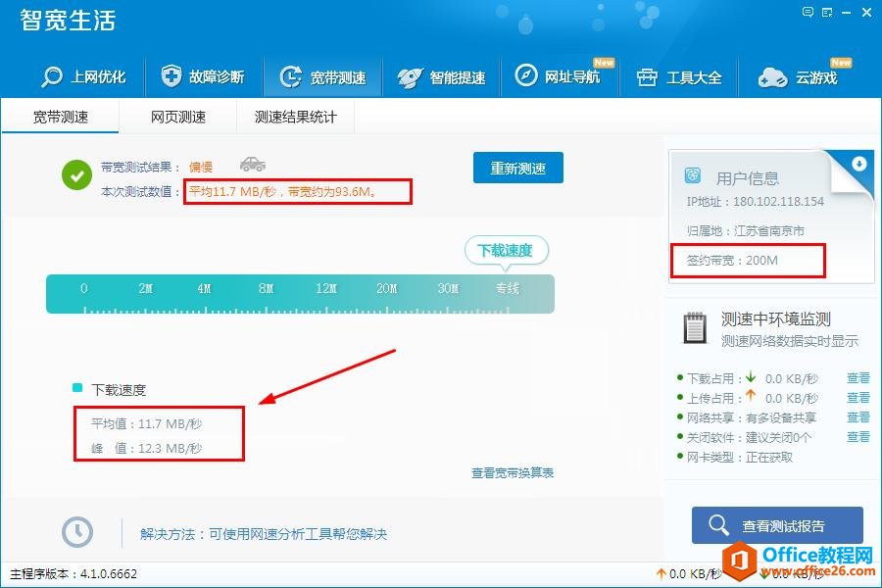Click the 重新测速 button
882x588 pixels.
click(x=518, y=168)
